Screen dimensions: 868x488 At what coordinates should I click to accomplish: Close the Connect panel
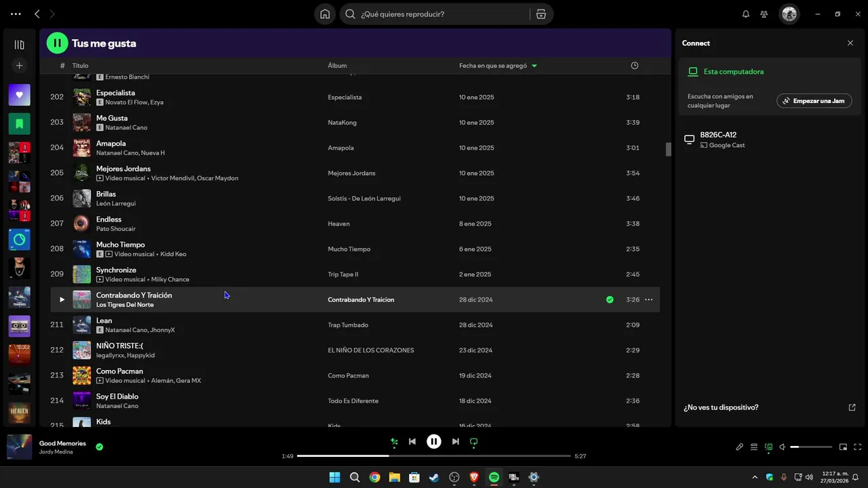850,43
